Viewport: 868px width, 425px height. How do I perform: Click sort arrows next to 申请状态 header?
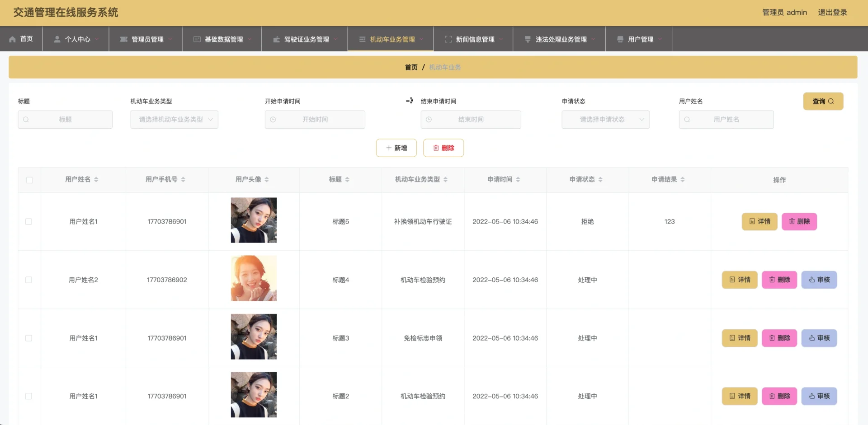[600, 180]
